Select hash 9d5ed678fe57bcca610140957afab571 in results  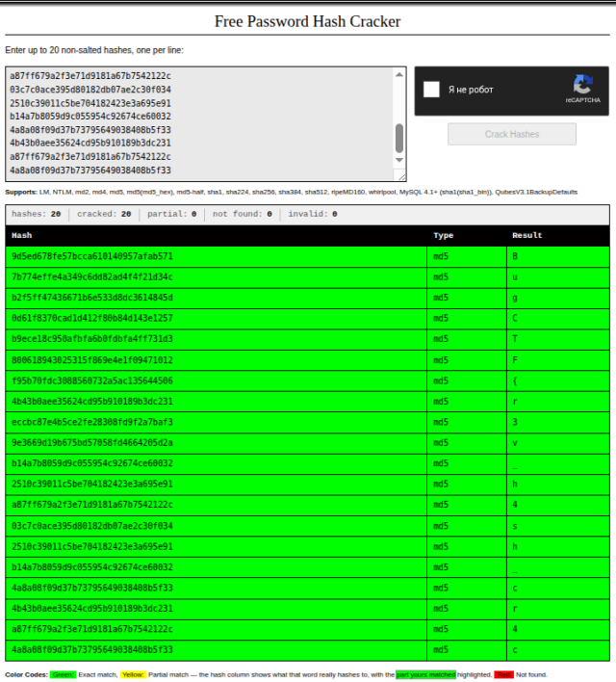[92, 256]
